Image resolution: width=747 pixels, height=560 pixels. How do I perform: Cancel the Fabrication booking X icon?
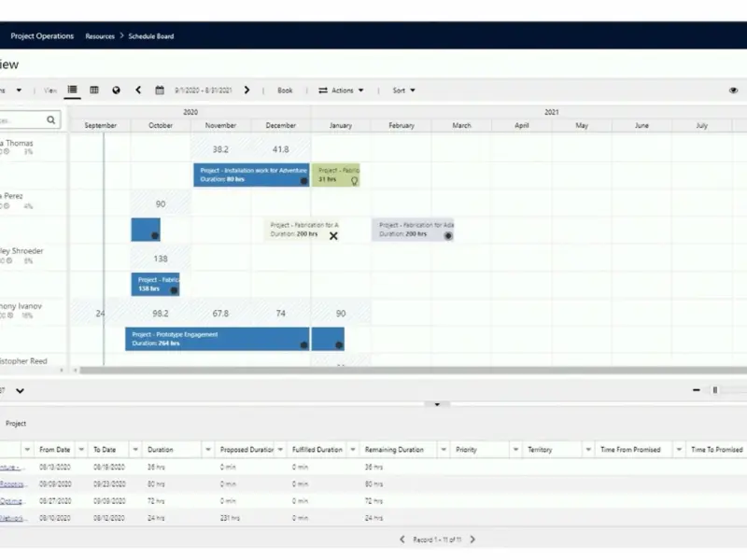[333, 236]
